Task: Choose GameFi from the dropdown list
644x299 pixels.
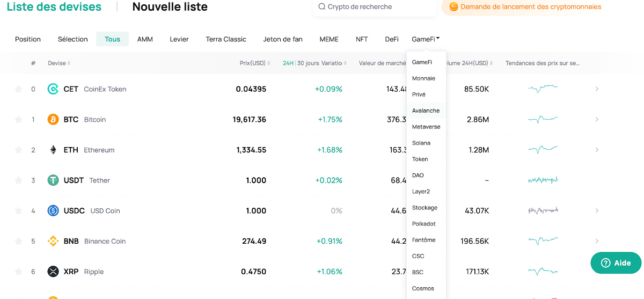Action: click(x=427, y=62)
